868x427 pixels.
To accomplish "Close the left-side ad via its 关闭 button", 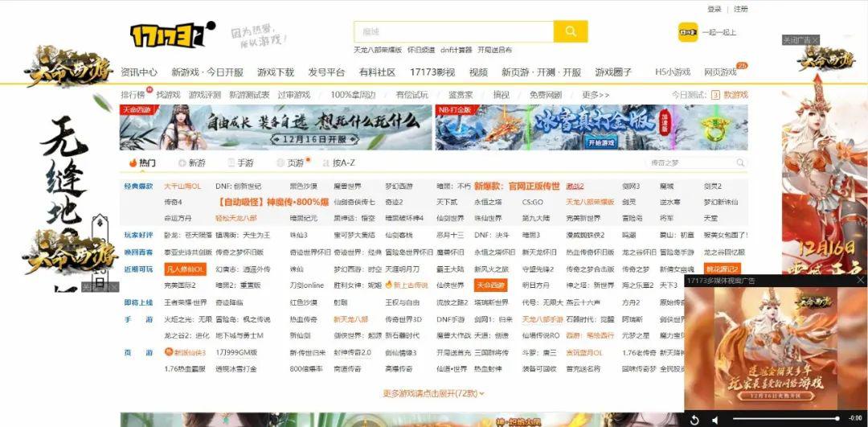I will click(100, 287).
